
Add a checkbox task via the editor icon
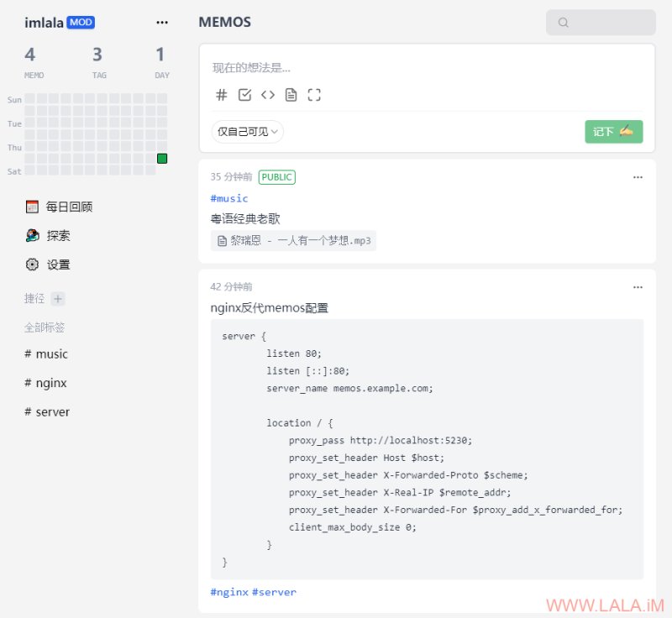point(244,95)
